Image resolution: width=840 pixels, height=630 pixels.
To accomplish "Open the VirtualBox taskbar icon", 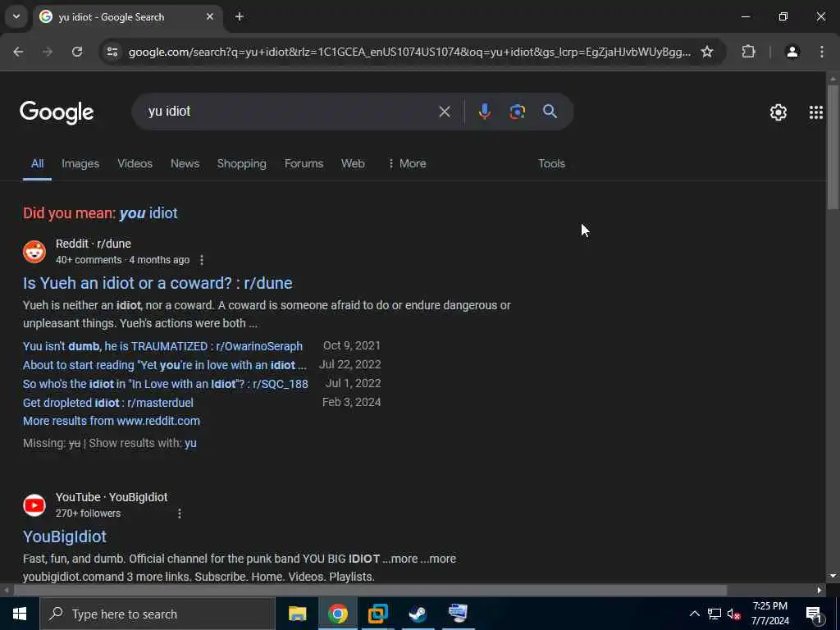I will coord(377,614).
